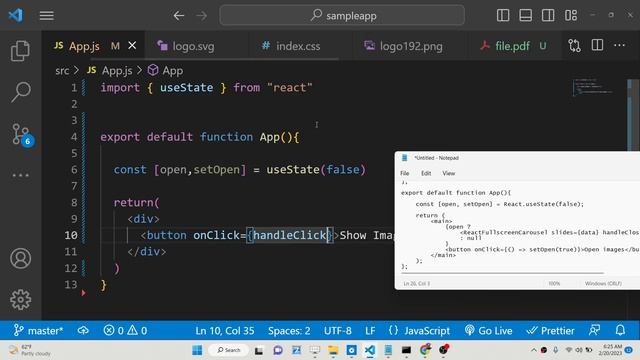
Task: Click the feedback icon in status bar
Action: [x=594, y=330]
